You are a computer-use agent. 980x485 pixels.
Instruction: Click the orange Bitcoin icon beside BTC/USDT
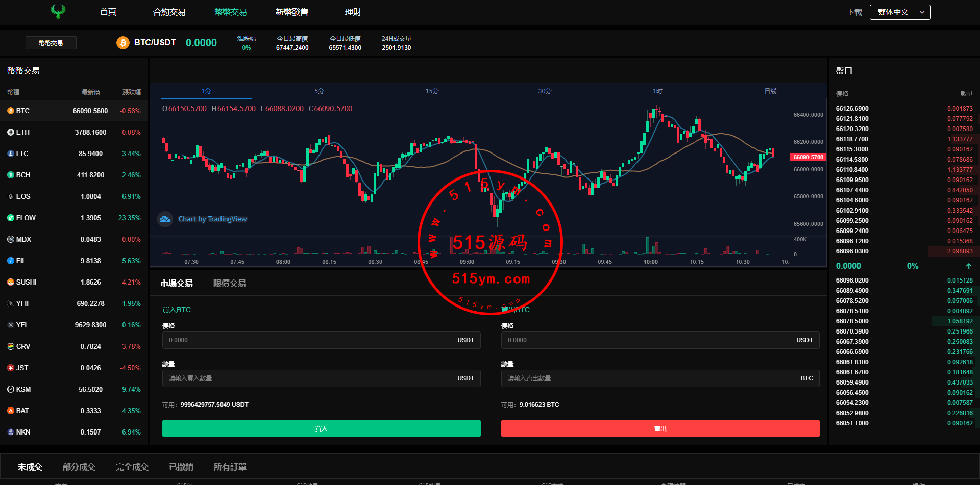coord(122,43)
